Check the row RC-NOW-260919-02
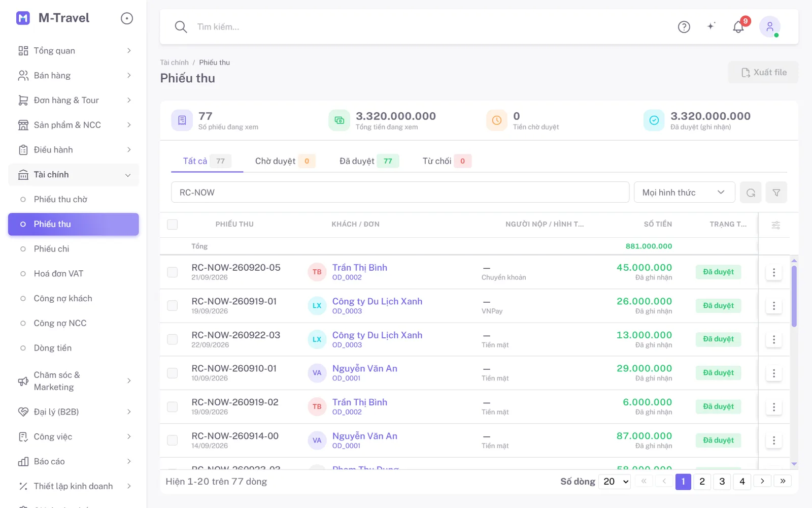 173,407
